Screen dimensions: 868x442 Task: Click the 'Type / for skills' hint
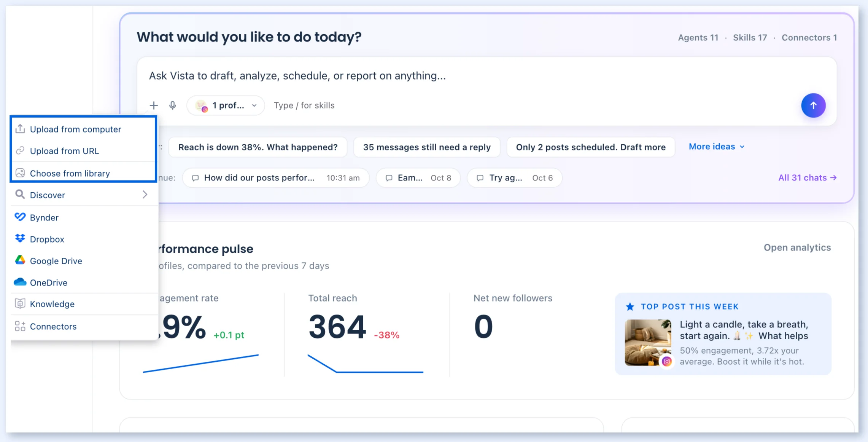point(304,105)
